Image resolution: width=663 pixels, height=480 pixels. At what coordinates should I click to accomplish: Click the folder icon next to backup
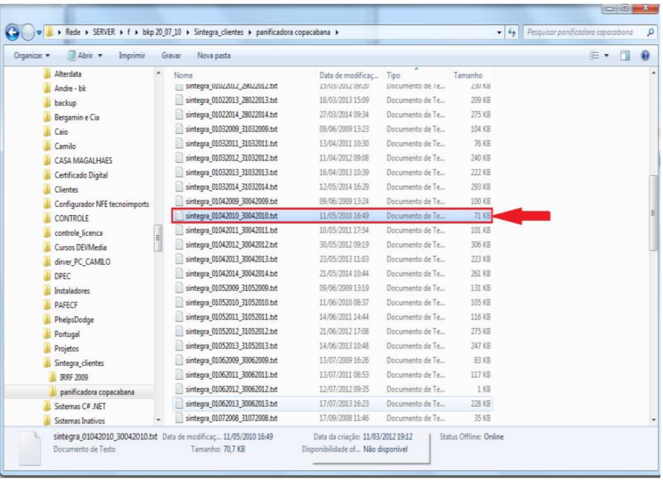click(46, 103)
